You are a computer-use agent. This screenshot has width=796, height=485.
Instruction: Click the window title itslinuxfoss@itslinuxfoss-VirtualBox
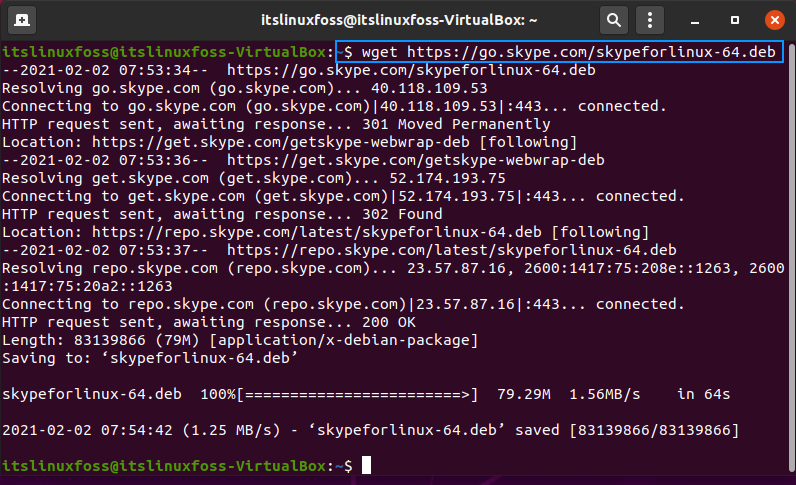point(399,20)
